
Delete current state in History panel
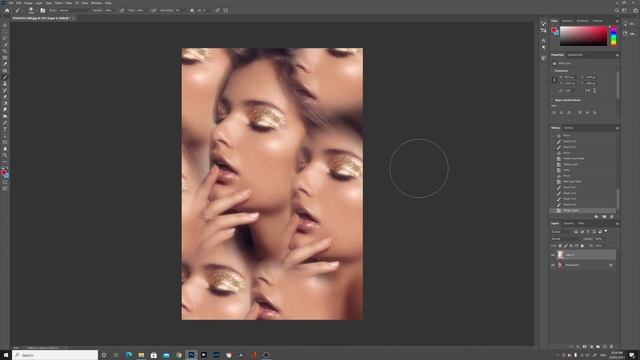[611, 217]
